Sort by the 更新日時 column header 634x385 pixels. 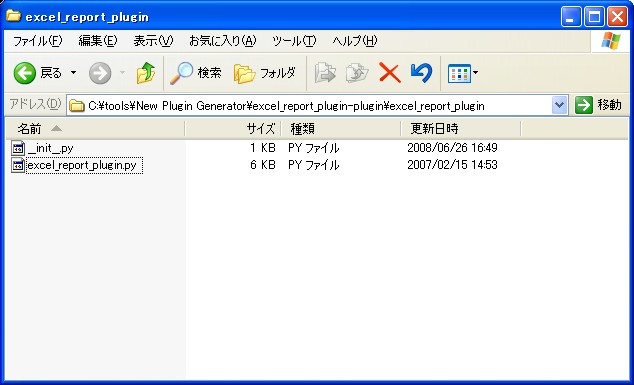(x=461, y=129)
